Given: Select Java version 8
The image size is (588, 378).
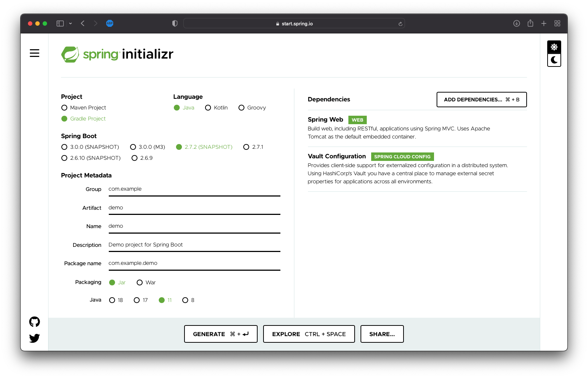Looking at the screenshot, I should pyautogui.click(x=189, y=300).
